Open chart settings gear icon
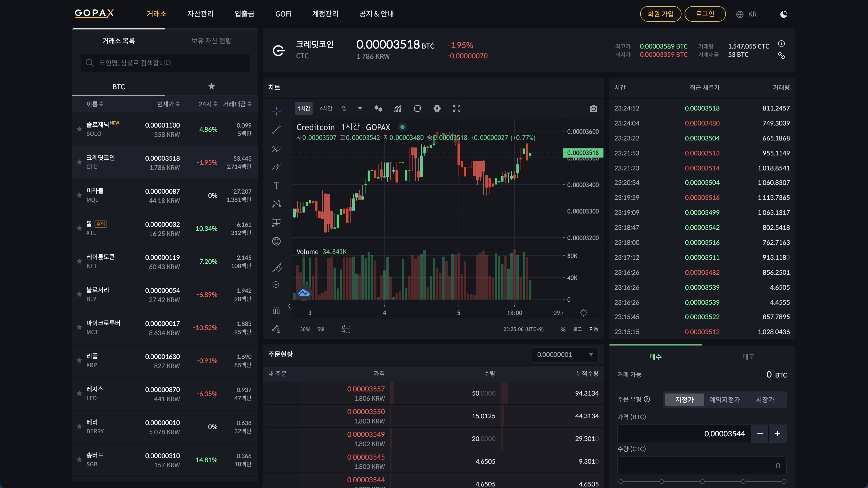 coord(437,108)
